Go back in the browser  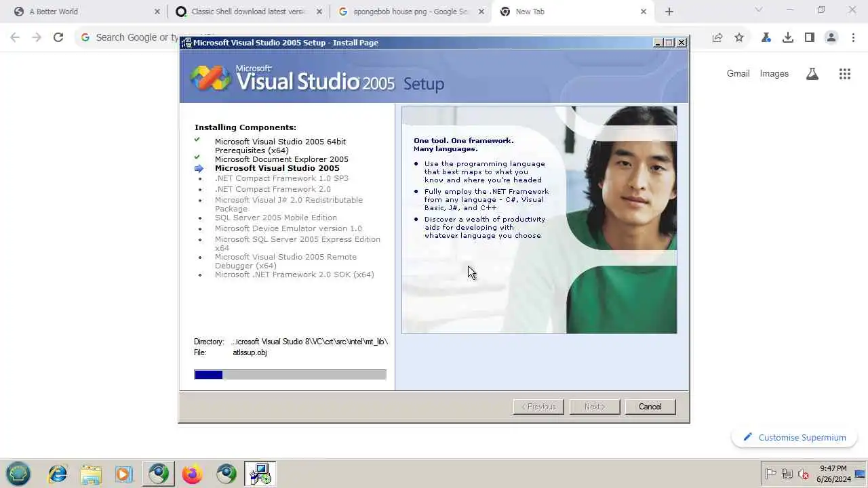tap(15, 38)
